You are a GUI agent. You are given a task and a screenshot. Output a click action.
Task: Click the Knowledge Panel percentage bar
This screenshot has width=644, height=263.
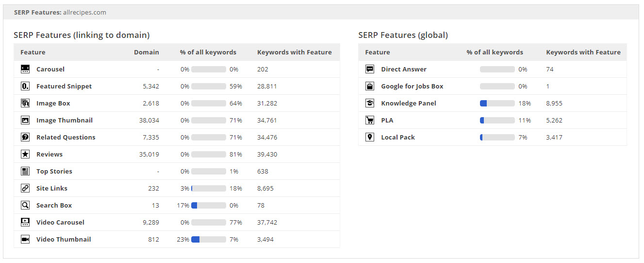497,103
